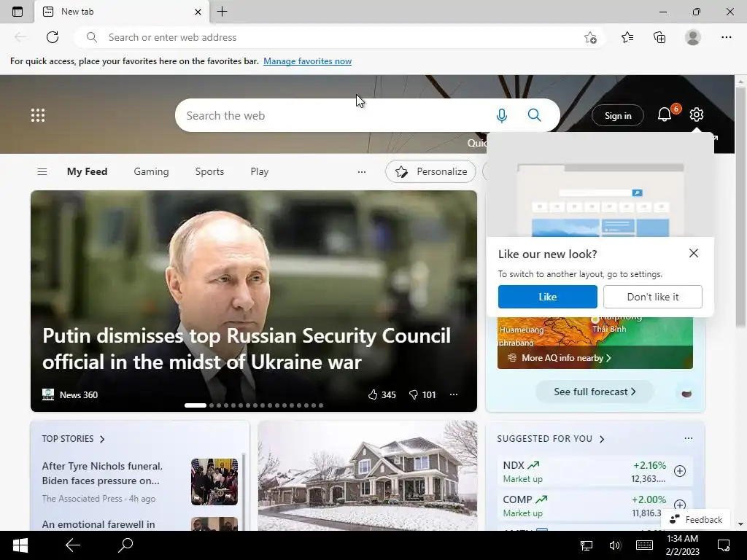The height and width of the screenshot is (560, 747).
Task: Switch to the Sports tab
Action: pos(209,171)
